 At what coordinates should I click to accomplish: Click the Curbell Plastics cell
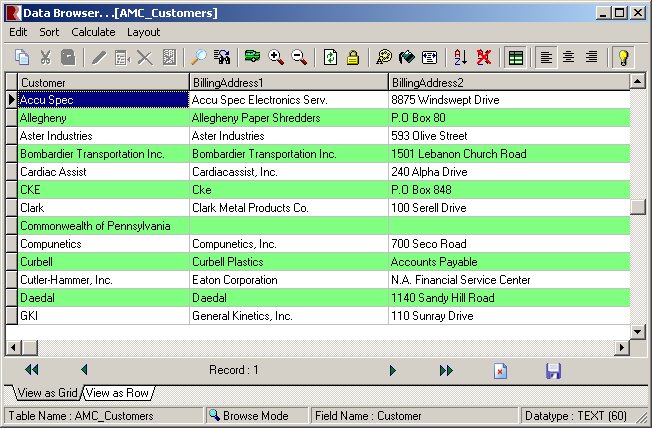[289, 262]
